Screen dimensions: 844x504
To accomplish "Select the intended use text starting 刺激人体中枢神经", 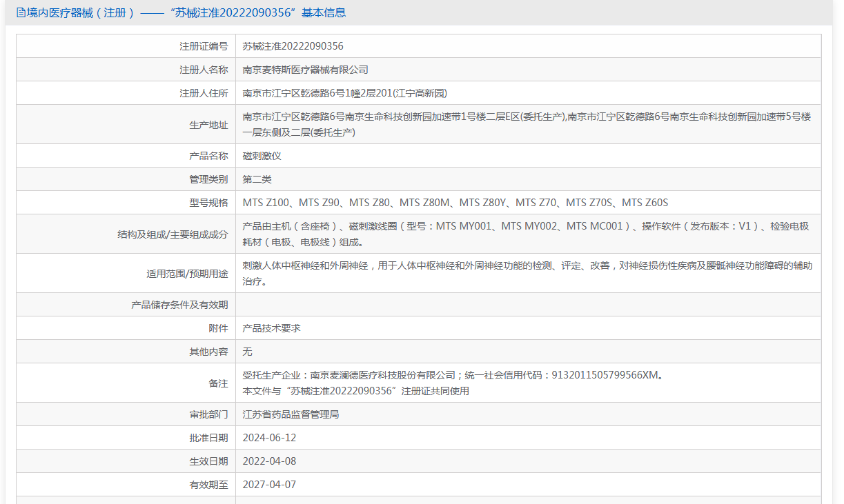I will tap(527, 273).
